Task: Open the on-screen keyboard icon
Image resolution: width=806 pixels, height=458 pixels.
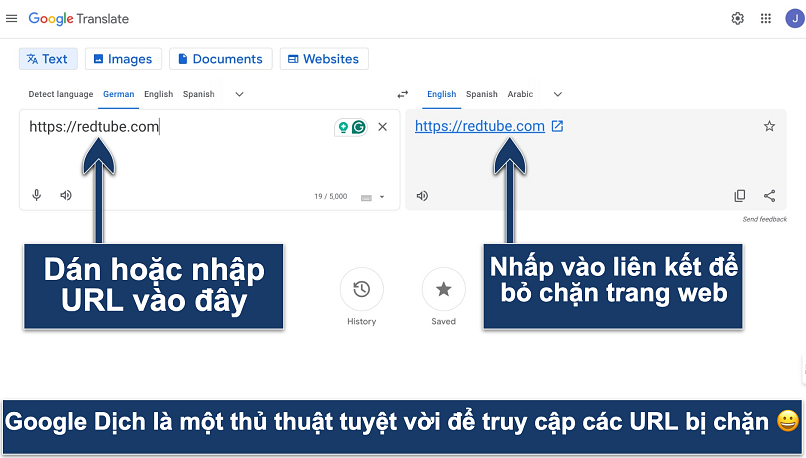Action: click(366, 197)
